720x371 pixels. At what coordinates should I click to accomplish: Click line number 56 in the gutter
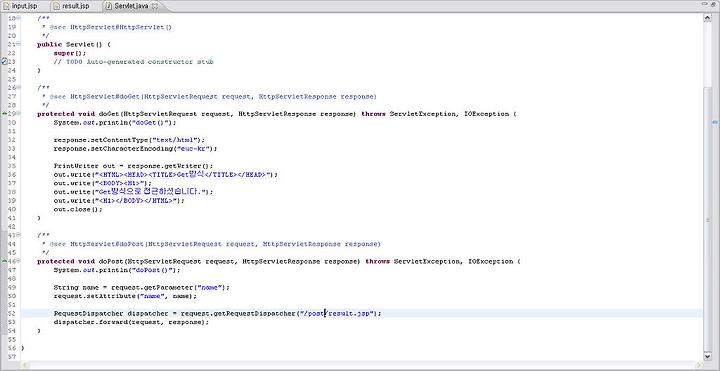[12, 348]
